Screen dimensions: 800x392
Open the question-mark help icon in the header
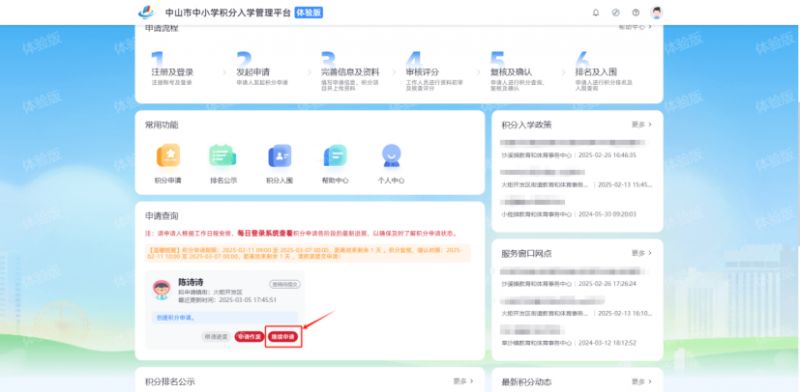pos(636,13)
